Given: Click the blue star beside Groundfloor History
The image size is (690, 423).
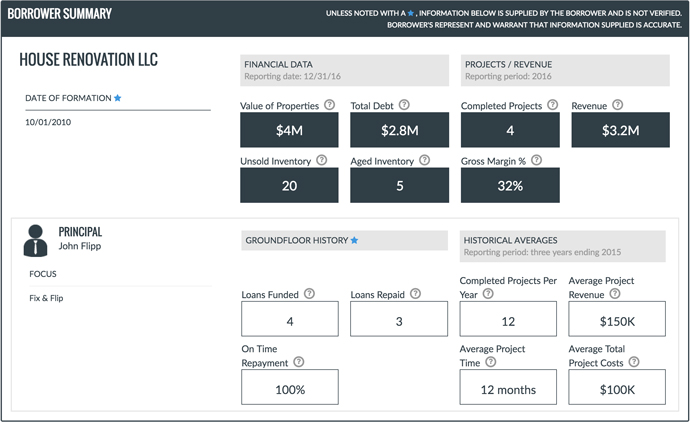Looking at the screenshot, I should [x=354, y=241].
